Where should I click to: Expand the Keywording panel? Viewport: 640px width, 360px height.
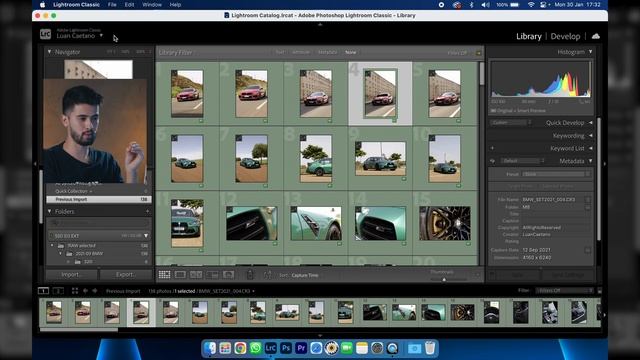[590, 136]
